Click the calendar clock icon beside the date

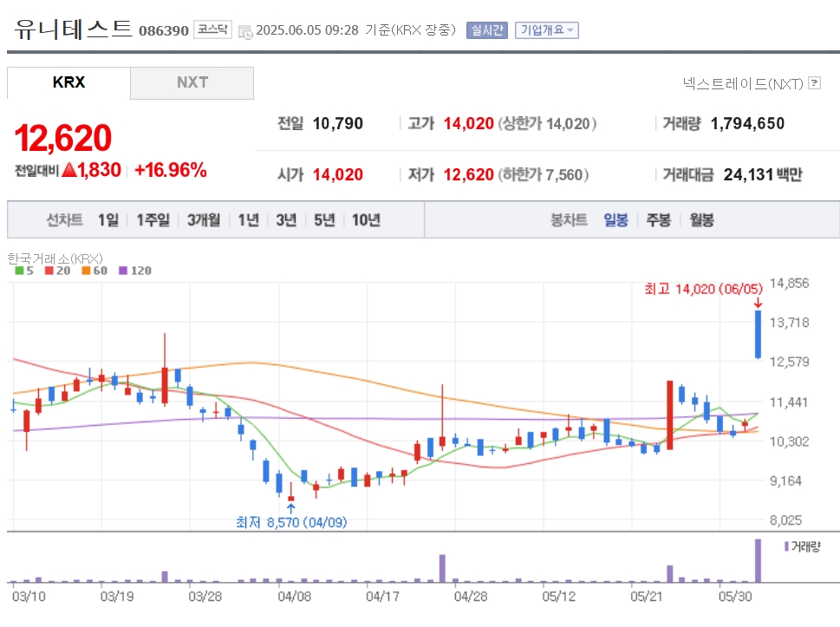coord(245,32)
